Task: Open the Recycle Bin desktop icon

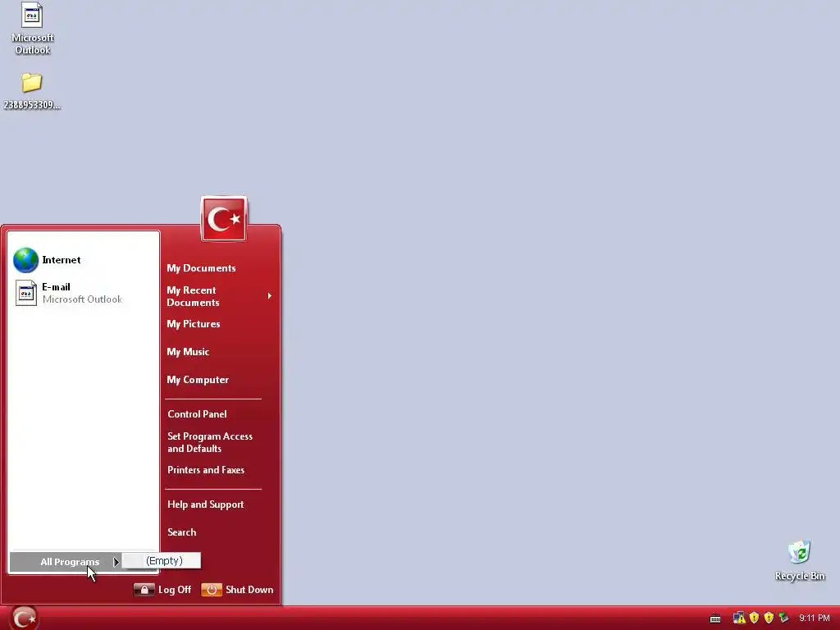Action: pos(800,560)
